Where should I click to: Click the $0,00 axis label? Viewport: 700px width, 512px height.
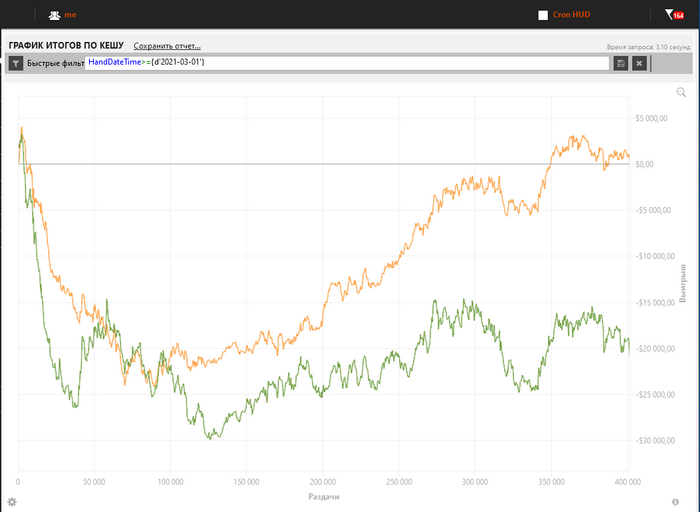(644, 164)
